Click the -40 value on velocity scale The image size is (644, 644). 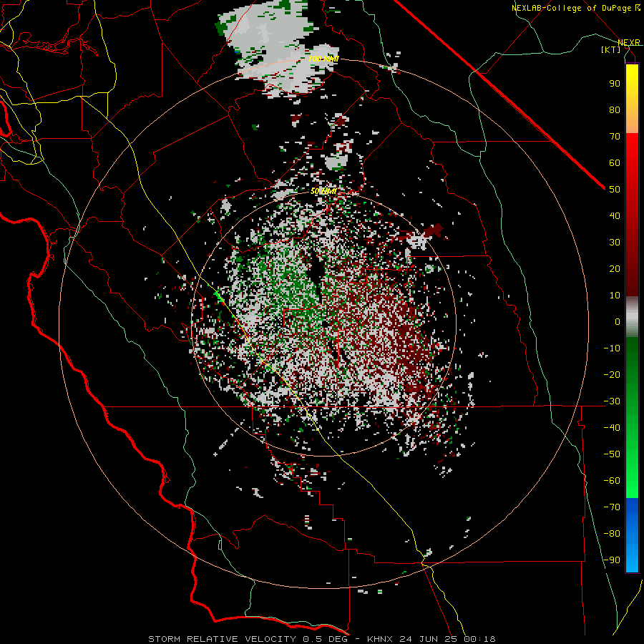click(612, 428)
